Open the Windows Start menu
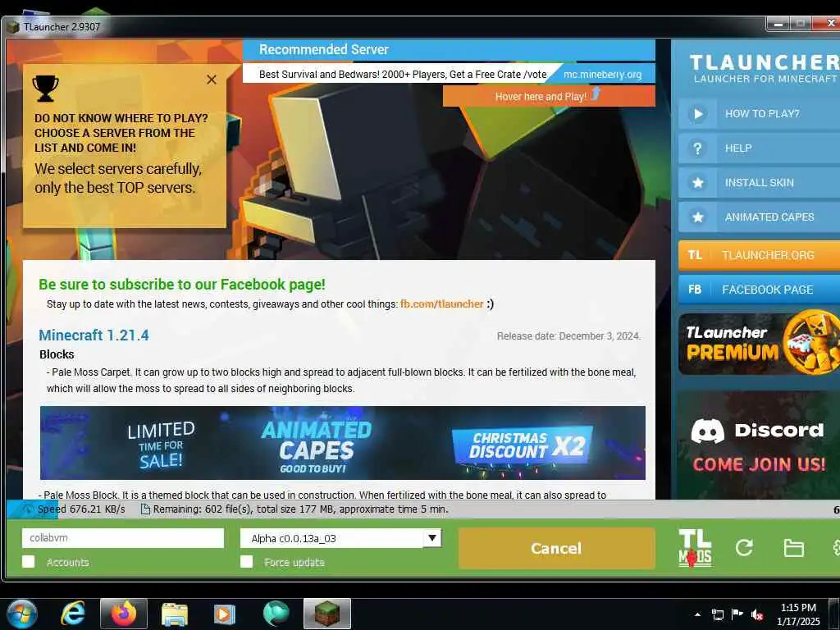This screenshot has height=630, width=840. [x=22, y=614]
